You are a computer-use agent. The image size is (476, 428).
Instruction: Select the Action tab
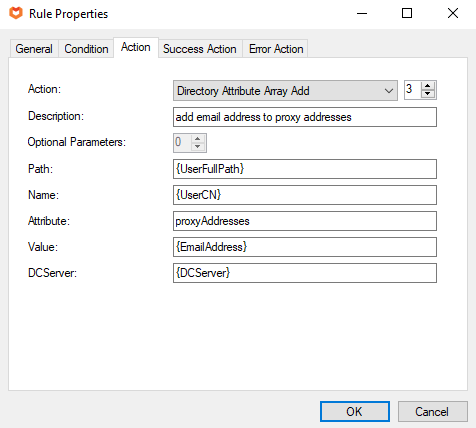click(x=136, y=47)
